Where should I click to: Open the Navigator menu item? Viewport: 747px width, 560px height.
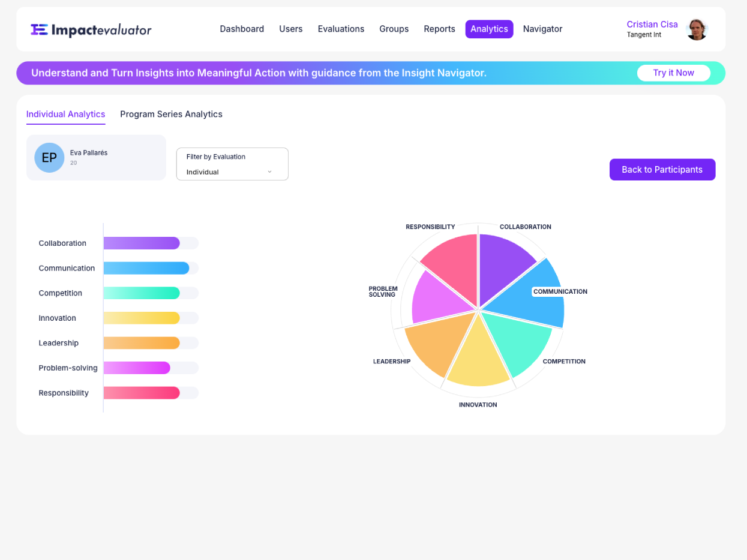(542, 29)
